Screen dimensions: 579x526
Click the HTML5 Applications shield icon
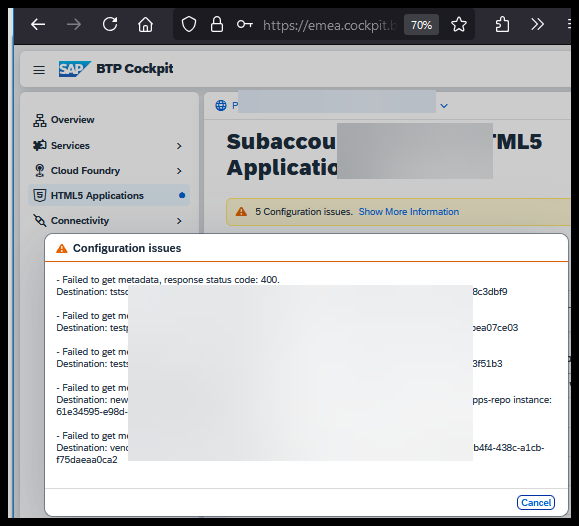(x=40, y=195)
